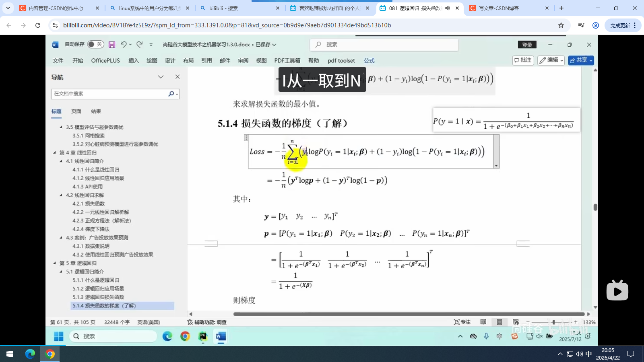
Task: Open the 绘图 ribbon tab
Action: (x=152, y=60)
